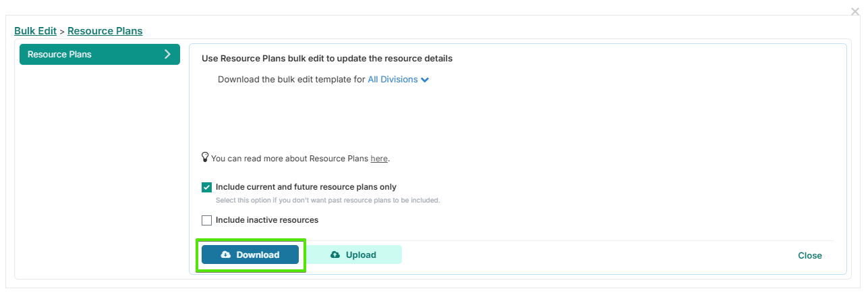Screen dimensions: 868x293
Task: Go to Bulk Edit in the breadcrumb
Action: 35,31
